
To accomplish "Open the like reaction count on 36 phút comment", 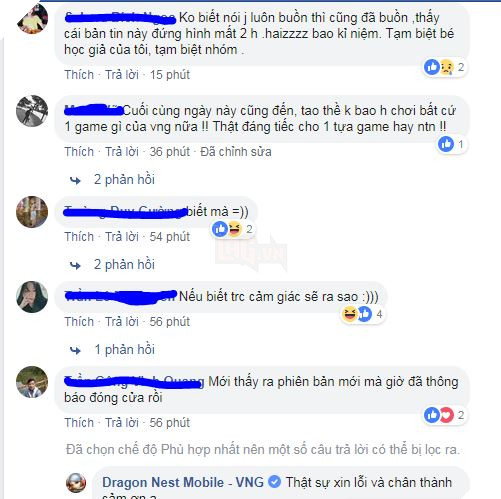I will pos(452,145).
